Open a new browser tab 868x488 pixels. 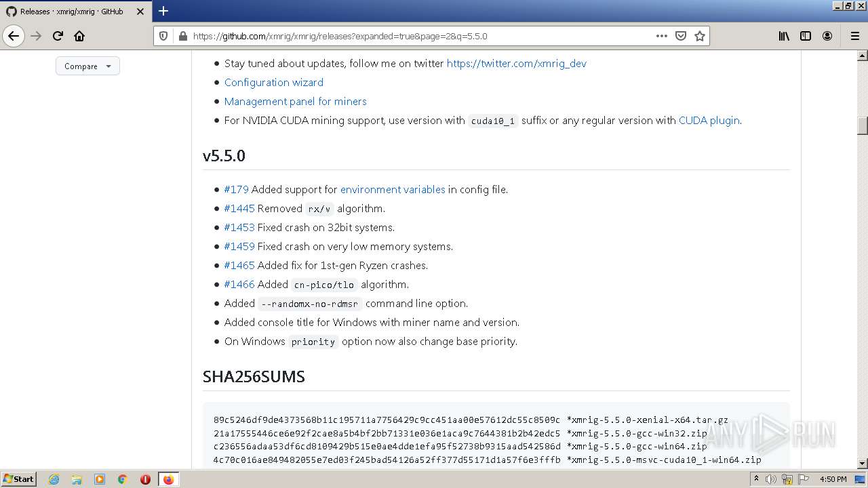point(163,11)
